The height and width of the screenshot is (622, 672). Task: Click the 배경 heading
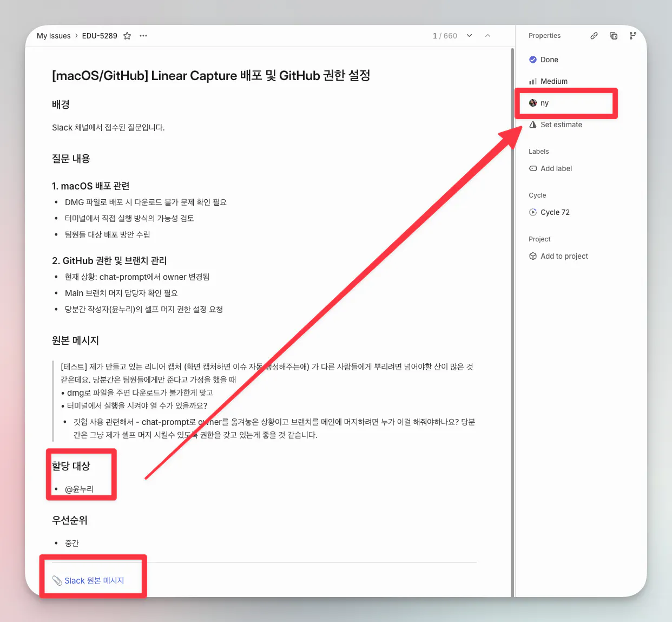click(61, 104)
